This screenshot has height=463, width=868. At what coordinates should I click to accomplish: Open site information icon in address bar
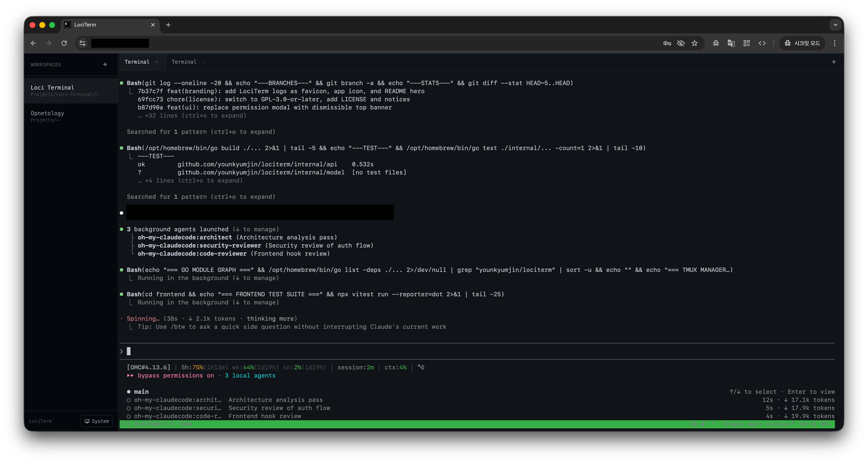[x=83, y=43]
